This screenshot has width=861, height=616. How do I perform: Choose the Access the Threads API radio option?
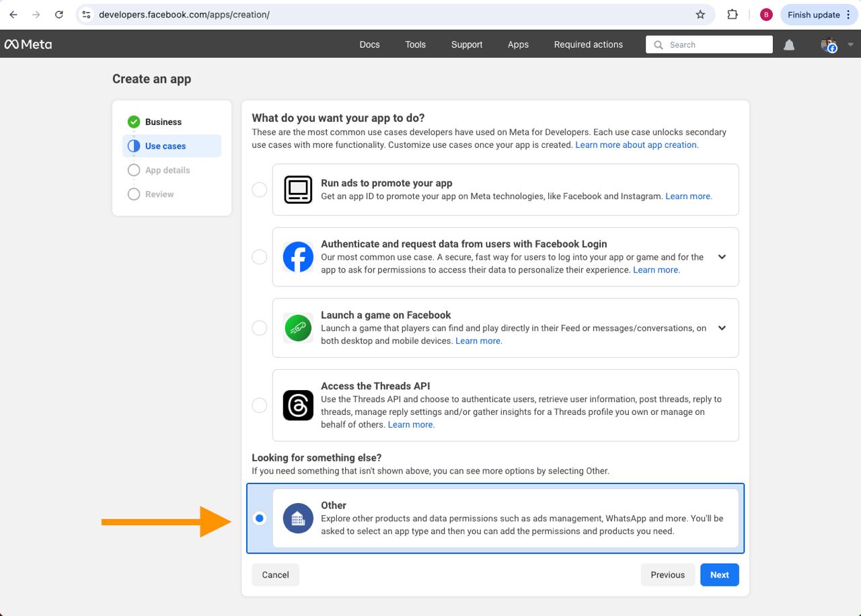point(259,406)
